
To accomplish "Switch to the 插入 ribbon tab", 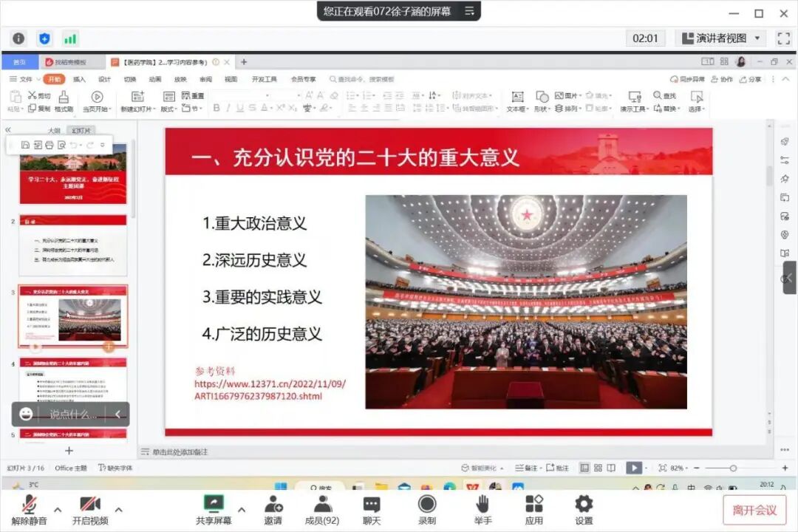I will (x=78, y=79).
